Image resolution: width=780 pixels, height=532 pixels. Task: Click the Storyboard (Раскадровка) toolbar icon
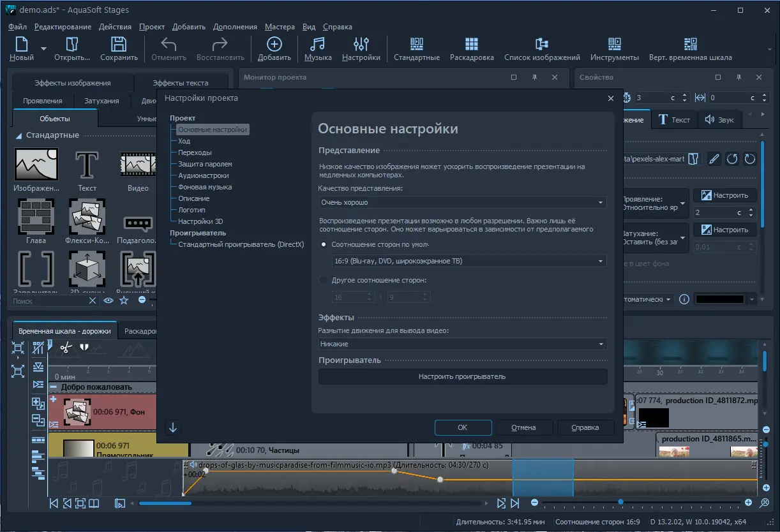point(471,48)
